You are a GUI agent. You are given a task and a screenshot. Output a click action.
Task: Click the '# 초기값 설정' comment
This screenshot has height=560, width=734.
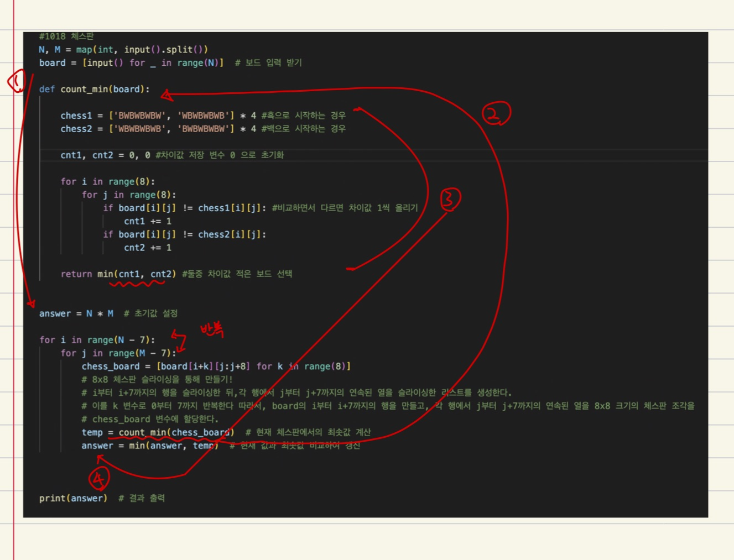(x=150, y=314)
